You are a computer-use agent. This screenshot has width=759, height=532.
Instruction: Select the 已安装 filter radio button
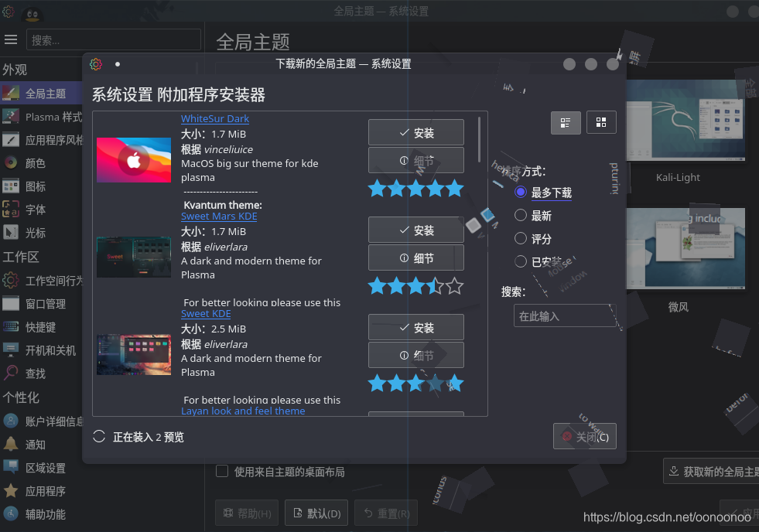click(520, 261)
